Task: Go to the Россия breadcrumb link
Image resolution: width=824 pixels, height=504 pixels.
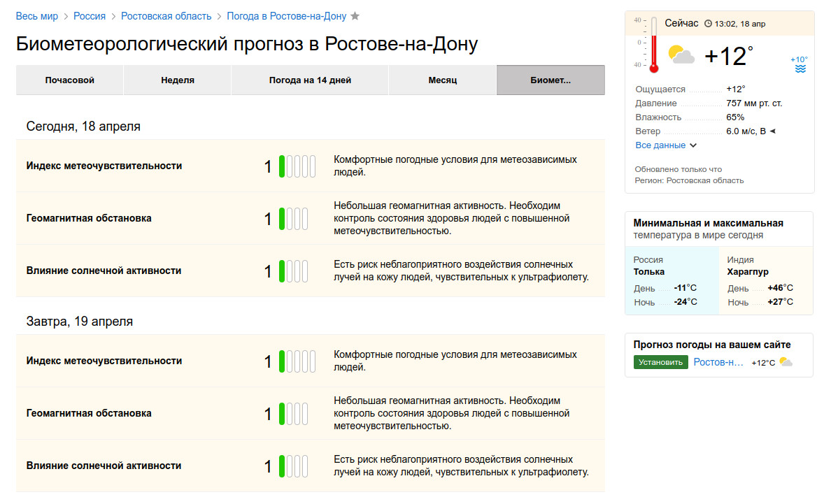Action: 90,16
